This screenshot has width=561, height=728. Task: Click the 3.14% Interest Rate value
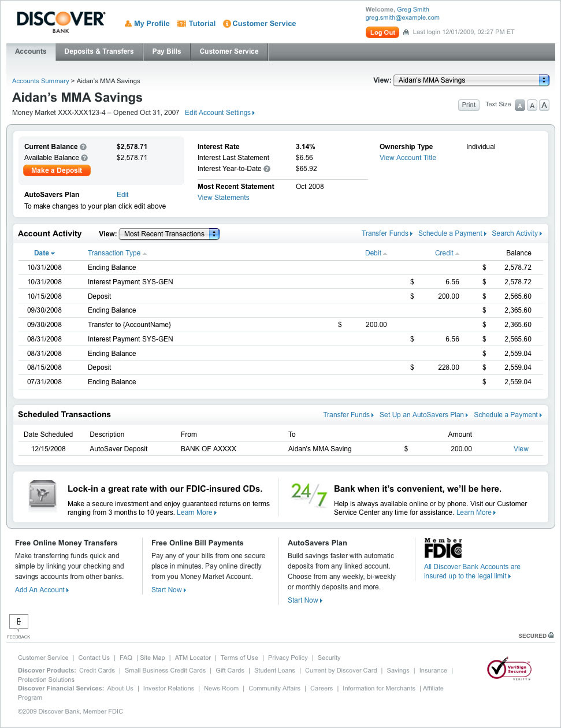306,147
